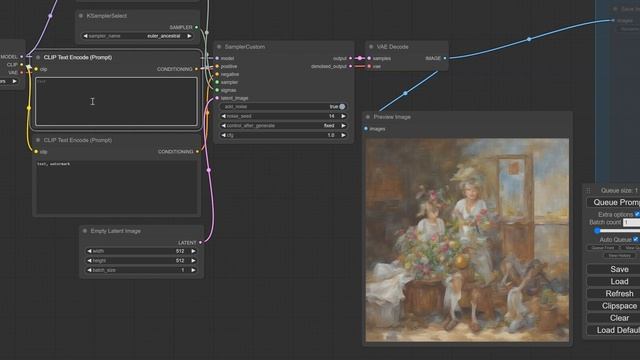Click the positive input port on SamplerCustom
This screenshot has width=640, height=360.
coord(217,66)
